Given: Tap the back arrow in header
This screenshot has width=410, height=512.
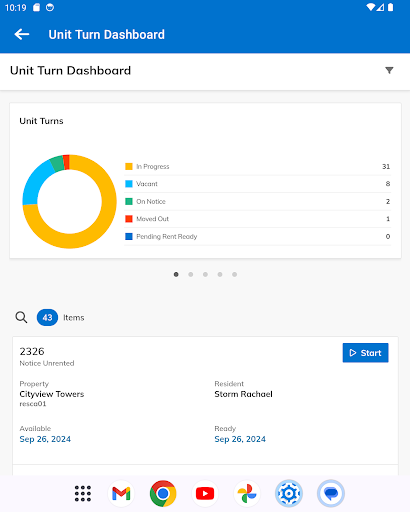Looking at the screenshot, I should tap(22, 34).
